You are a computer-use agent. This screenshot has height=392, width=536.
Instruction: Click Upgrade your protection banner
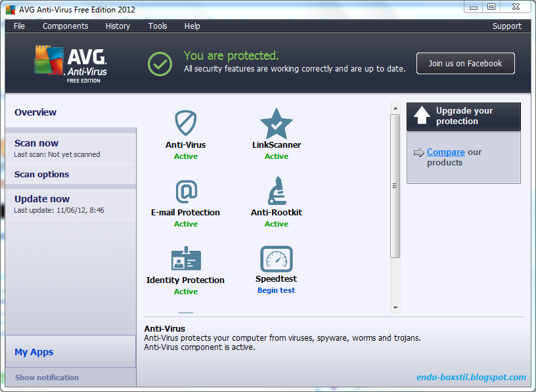[x=464, y=116]
